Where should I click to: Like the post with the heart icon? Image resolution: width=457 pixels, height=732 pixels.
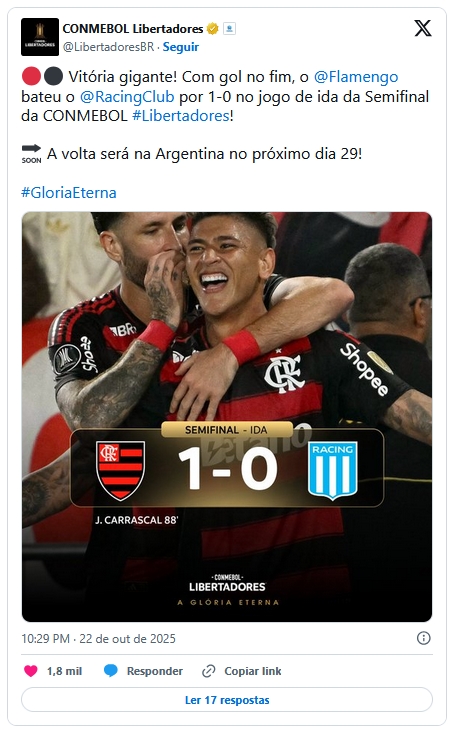[31, 671]
